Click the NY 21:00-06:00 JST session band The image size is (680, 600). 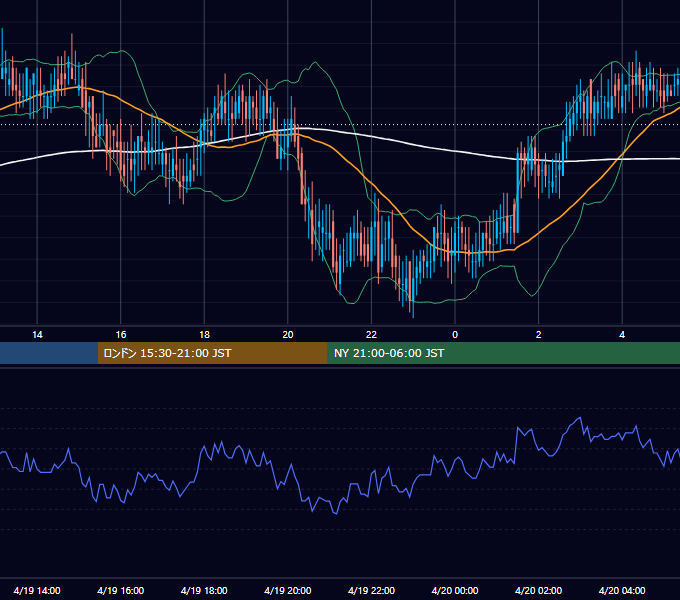point(503,353)
